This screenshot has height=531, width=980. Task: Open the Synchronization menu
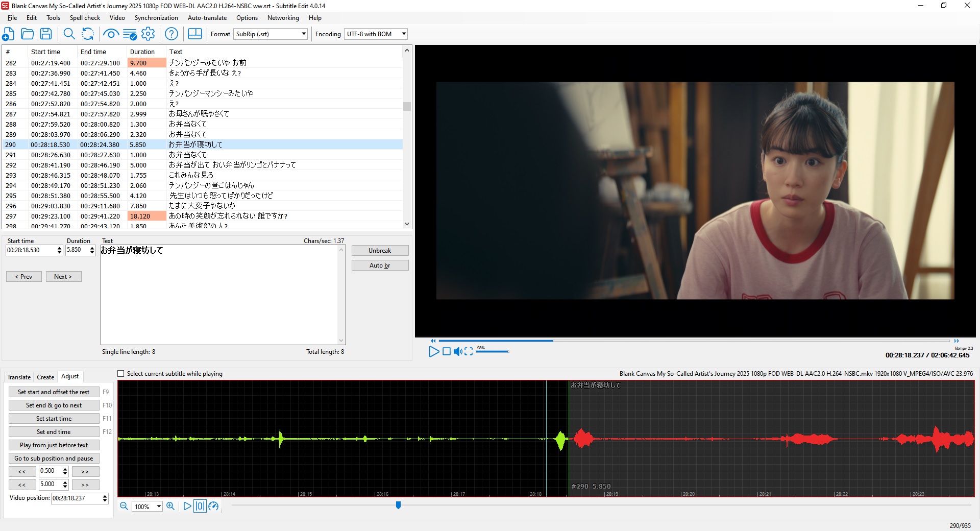[x=156, y=18]
